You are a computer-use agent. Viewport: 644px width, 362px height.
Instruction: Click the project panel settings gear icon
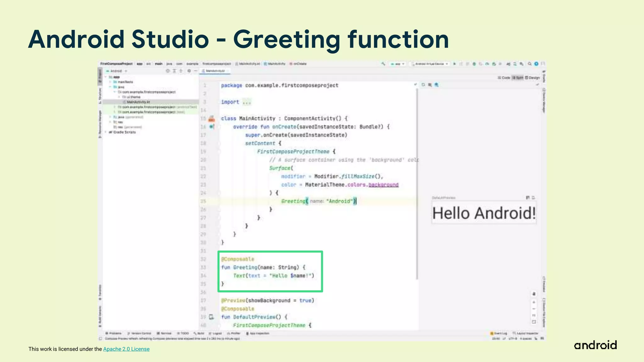click(189, 71)
